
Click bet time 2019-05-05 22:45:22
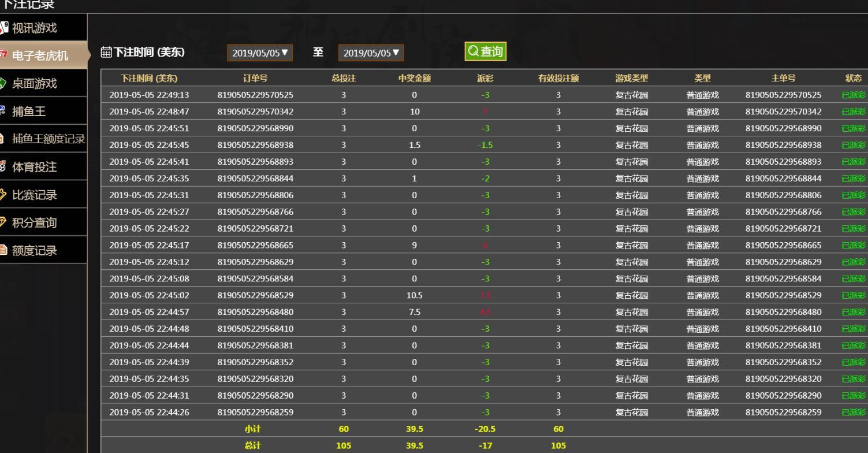tap(149, 228)
